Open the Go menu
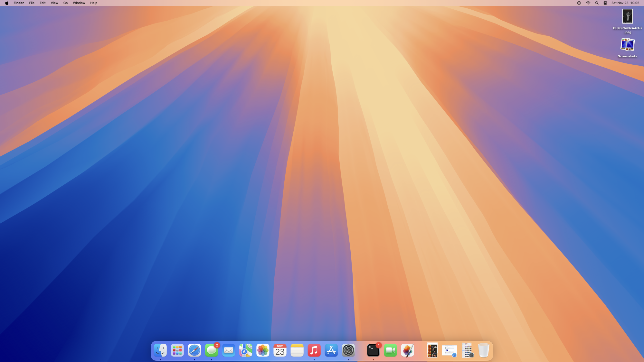The image size is (644, 362). (x=65, y=3)
